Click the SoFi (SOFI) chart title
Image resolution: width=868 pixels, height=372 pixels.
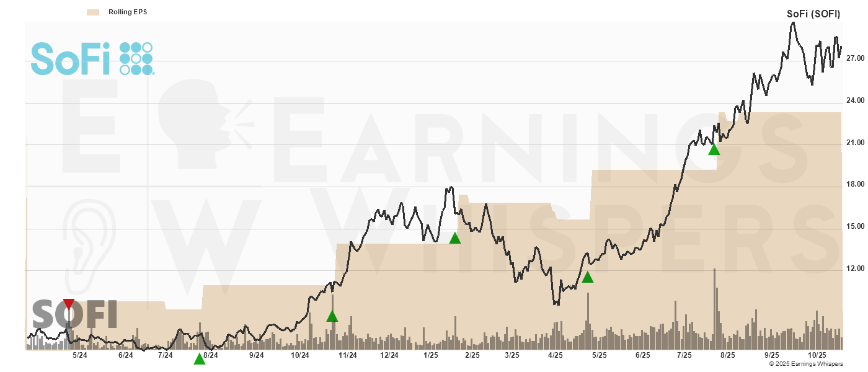pyautogui.click(x=813, y=14)
